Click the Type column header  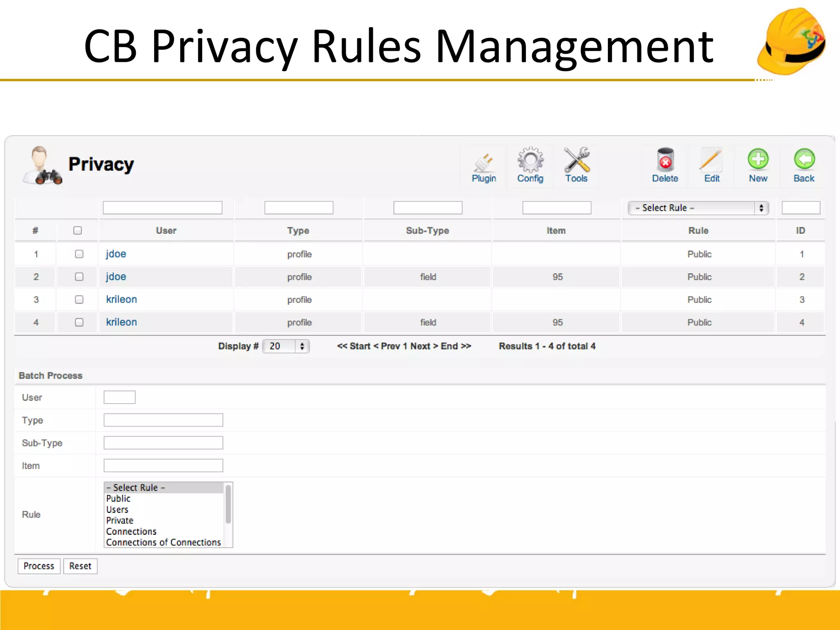click(x=298, y=231)
